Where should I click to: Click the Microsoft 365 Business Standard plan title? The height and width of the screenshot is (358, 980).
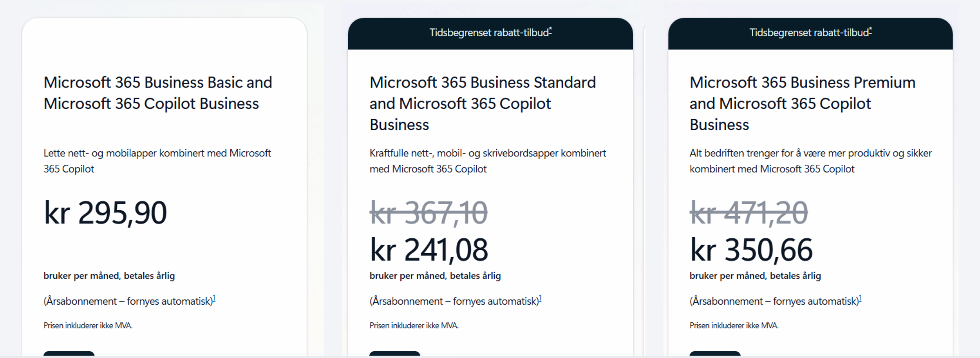coord(482,103)
